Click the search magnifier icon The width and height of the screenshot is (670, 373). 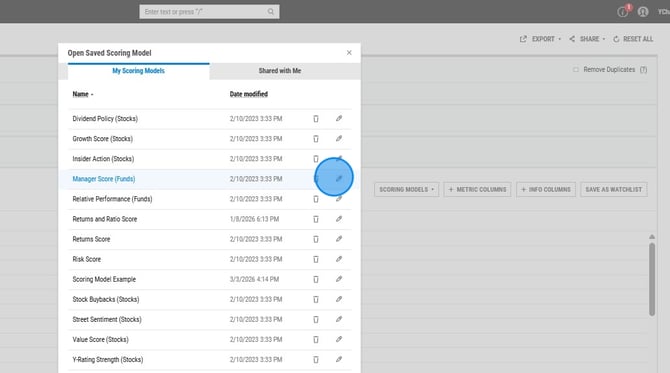(271, 12)
